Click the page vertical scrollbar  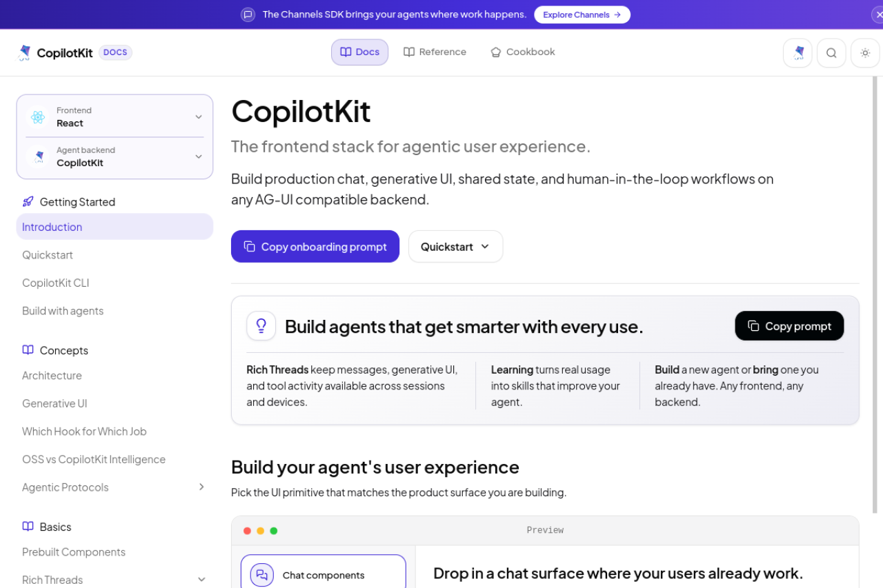tap(876, 296)
